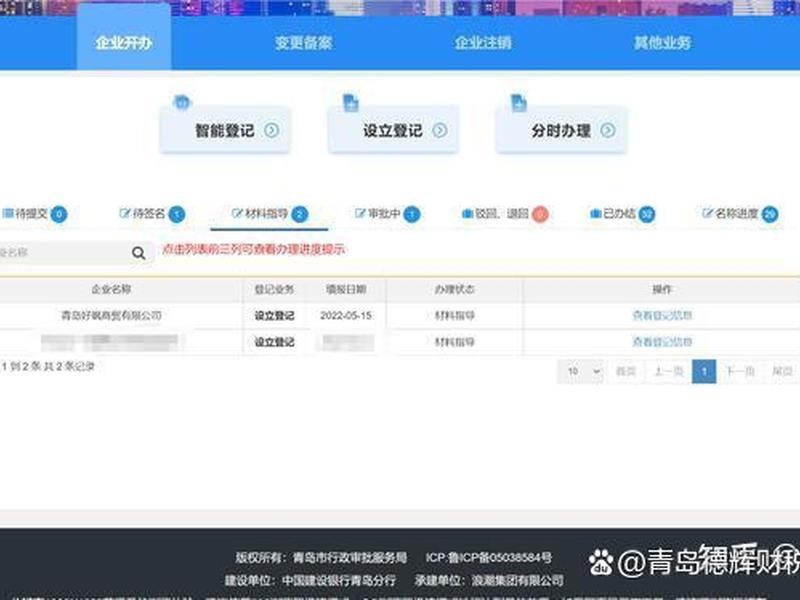Click count badge next to 材料指导
Image resolution: width=800 pixels, height=600 pixels.
click(x=300, y=214)
